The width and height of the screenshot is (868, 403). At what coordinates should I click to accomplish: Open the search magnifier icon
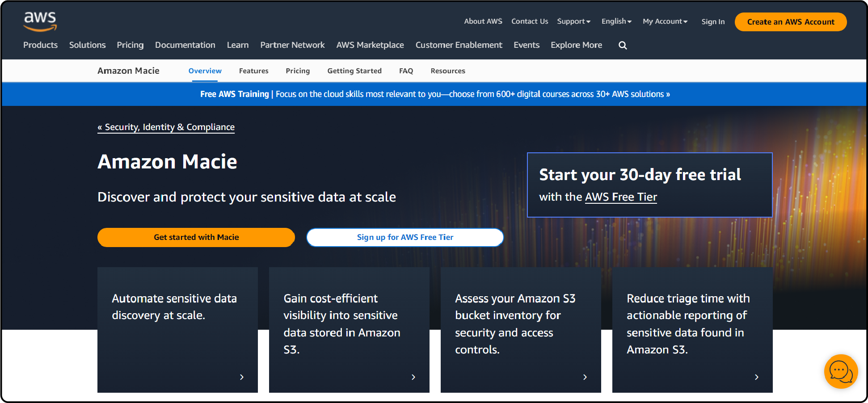click(x=623, y=45)
